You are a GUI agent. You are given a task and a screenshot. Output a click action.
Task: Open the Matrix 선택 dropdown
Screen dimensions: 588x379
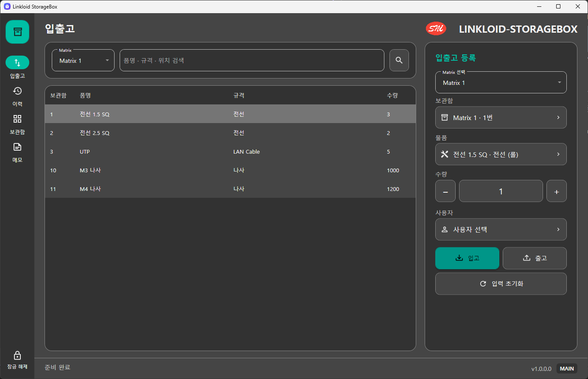point(501,82)
